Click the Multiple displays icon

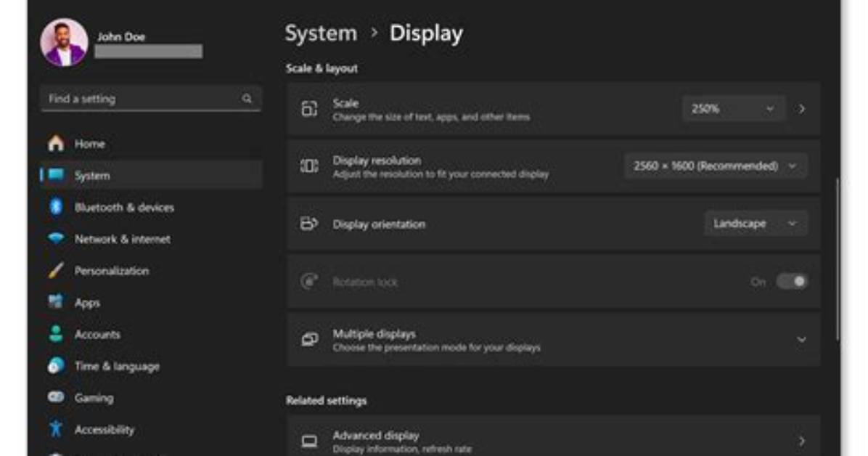[309, 339]
